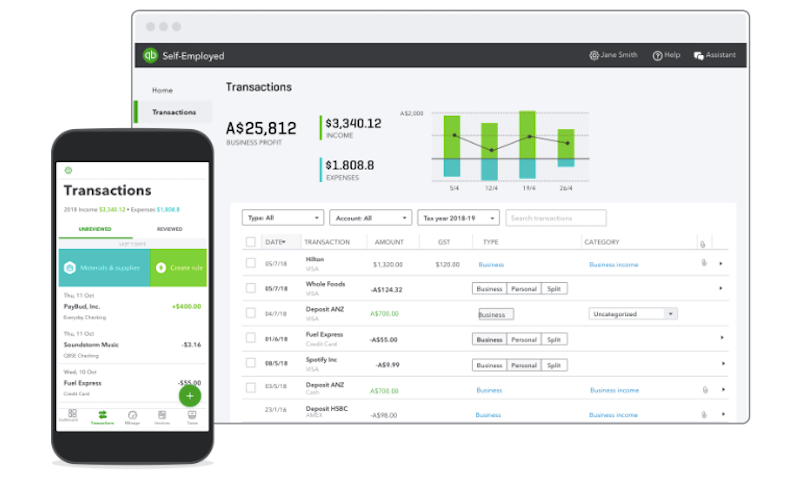This screenshot has height=486, width=800.
Task: Click the attachment paperclip column header icon
Action: tap(703, 244)
